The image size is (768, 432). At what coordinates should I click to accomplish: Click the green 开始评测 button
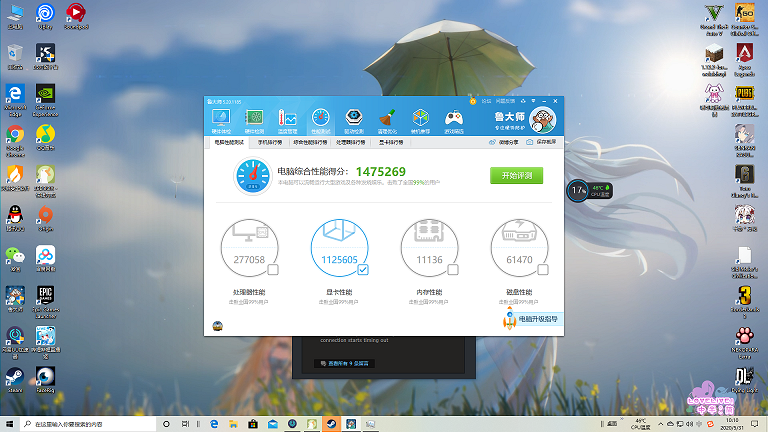point(516,176)
